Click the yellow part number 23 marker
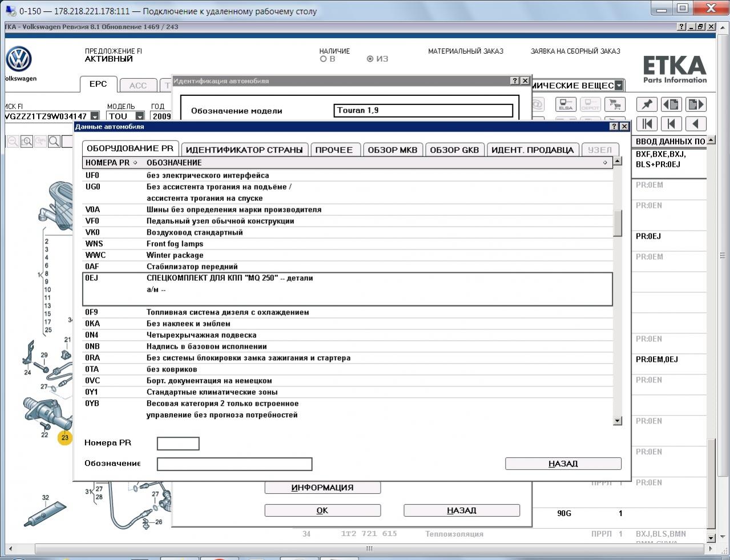Screen dimensions: 730x560 click(x=64, y=438)
